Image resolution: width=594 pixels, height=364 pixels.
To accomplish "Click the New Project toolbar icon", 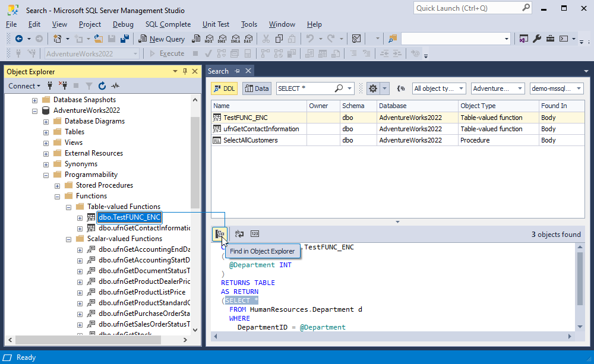I will pyautogui.click(x=57, y=39).
